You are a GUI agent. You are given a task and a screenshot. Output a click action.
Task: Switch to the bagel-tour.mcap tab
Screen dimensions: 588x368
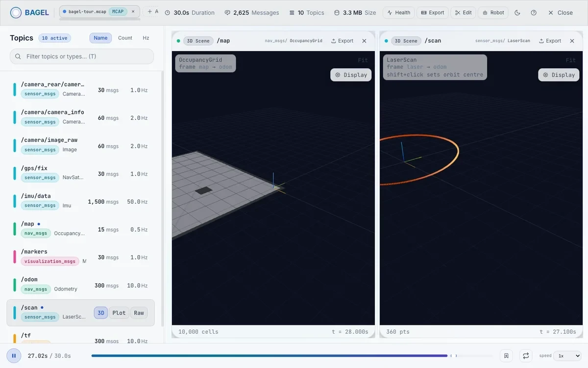click(x=99, y=11)
